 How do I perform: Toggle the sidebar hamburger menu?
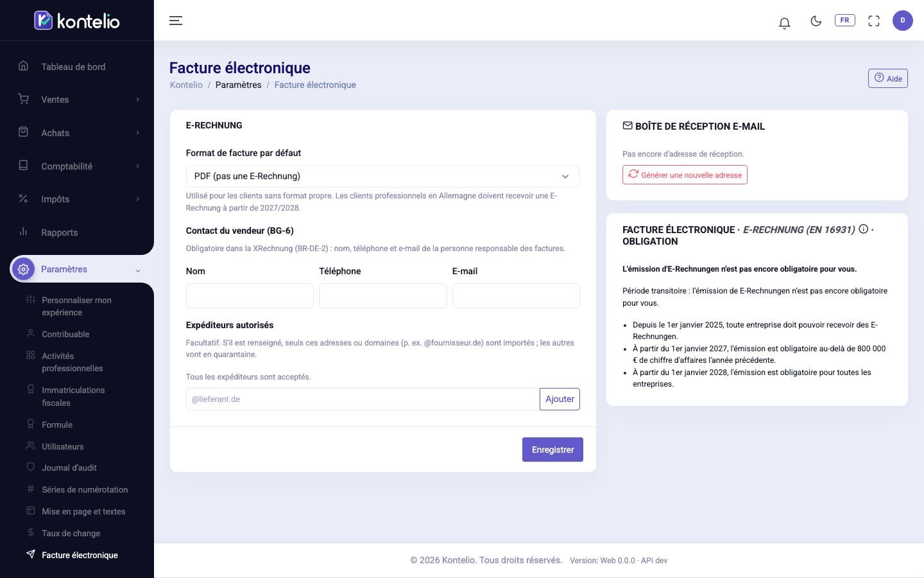coord(176,21)
